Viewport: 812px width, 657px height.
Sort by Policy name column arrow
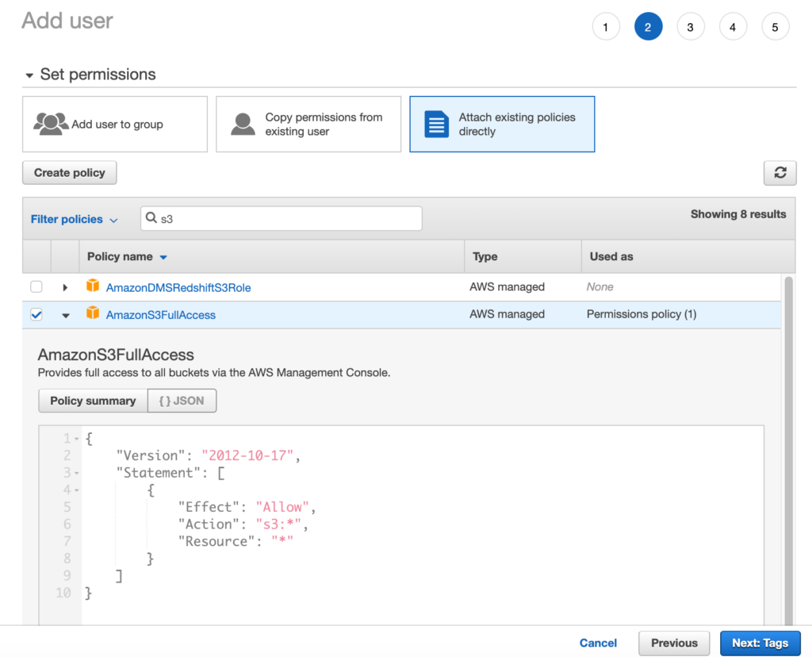pos(163,257)
